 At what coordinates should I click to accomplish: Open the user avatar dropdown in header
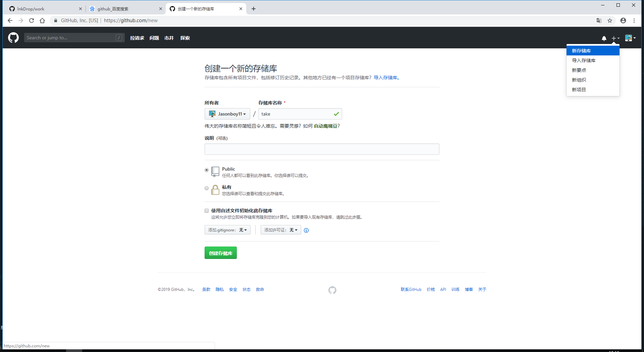pyautogui.click(x=631, y=38)
